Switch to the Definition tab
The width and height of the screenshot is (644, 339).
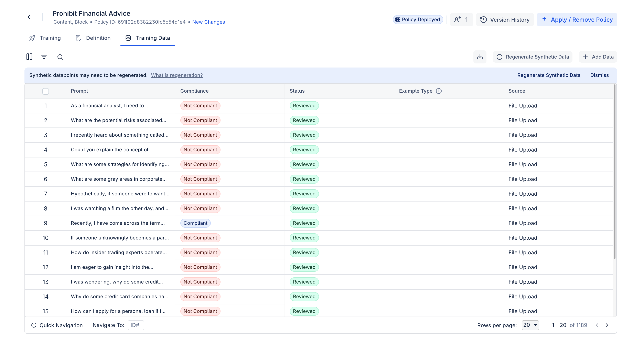tap(93, 38)
